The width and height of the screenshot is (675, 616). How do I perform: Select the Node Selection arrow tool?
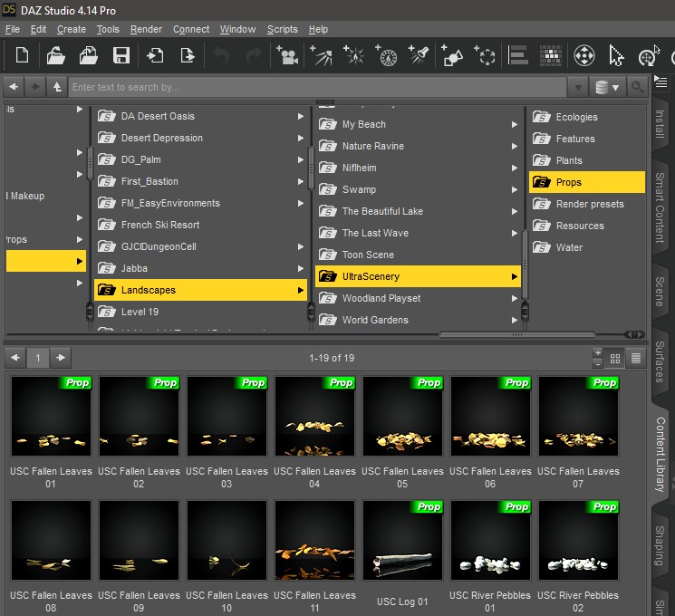[616, 55]
